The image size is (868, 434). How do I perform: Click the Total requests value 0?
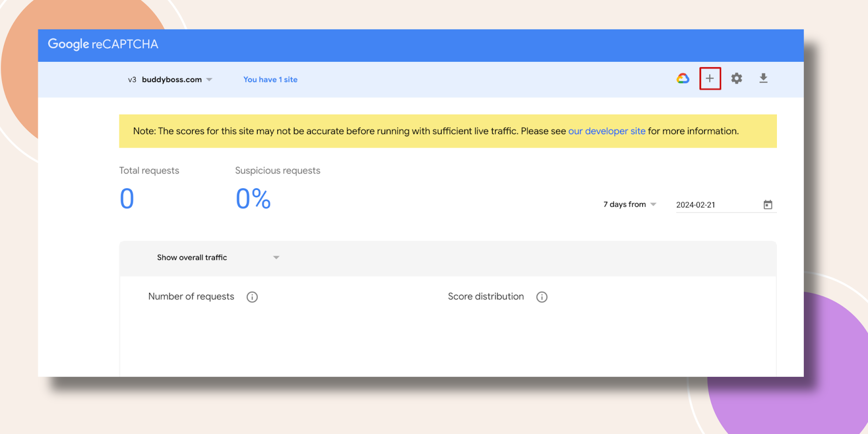(127, 199)
